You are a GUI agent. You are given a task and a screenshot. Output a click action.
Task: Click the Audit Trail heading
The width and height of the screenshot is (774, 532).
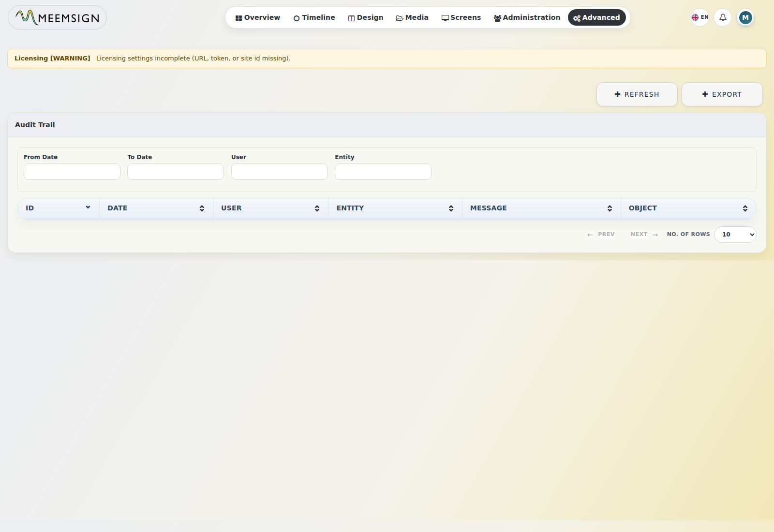(35, 125)
